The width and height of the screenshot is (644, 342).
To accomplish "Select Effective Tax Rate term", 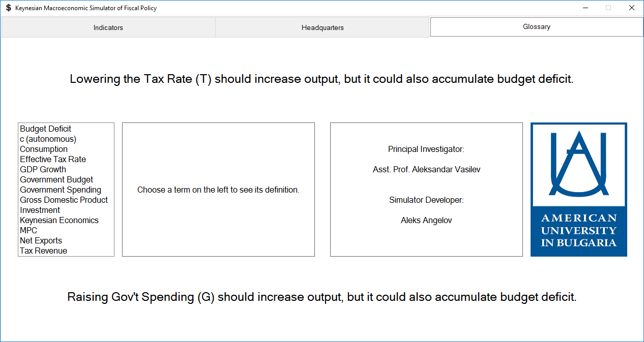I will click(x=53, y=160).
